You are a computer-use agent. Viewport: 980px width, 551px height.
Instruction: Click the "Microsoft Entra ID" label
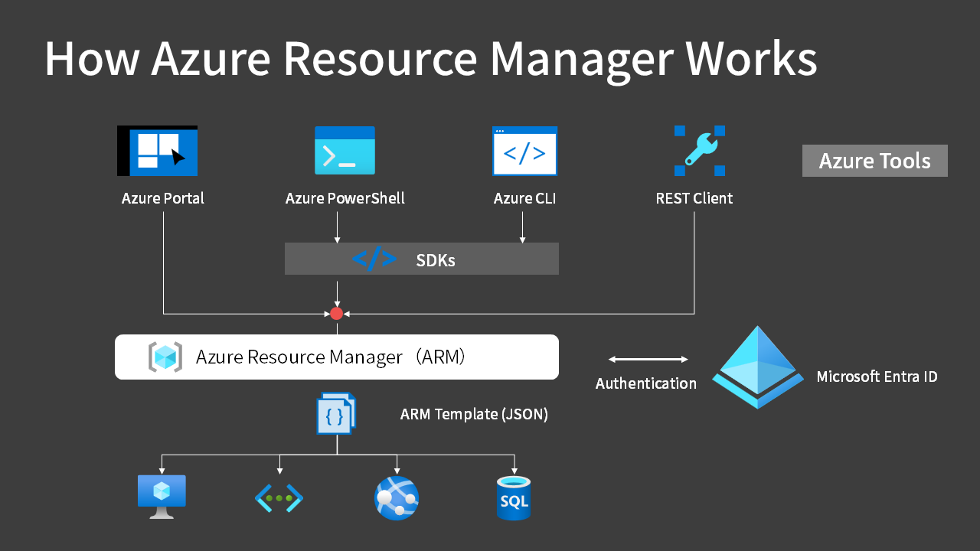tap(877, 377)
